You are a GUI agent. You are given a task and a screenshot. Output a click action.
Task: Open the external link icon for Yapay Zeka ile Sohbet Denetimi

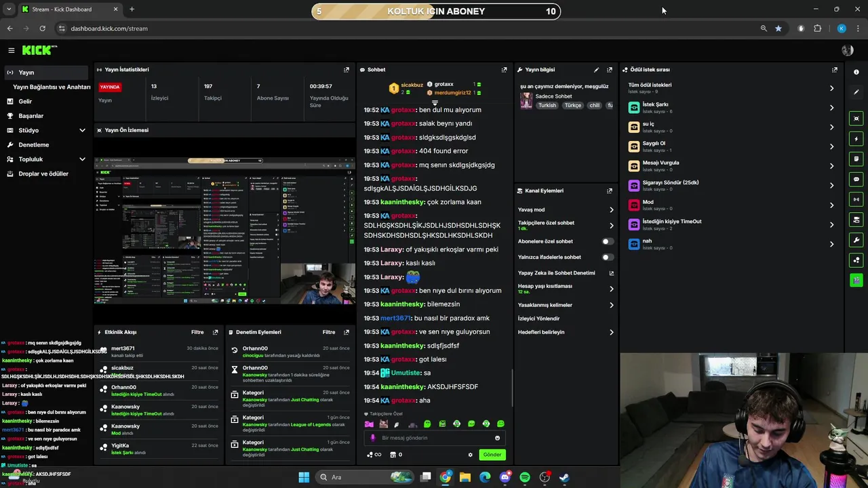[x=611, y=273]
